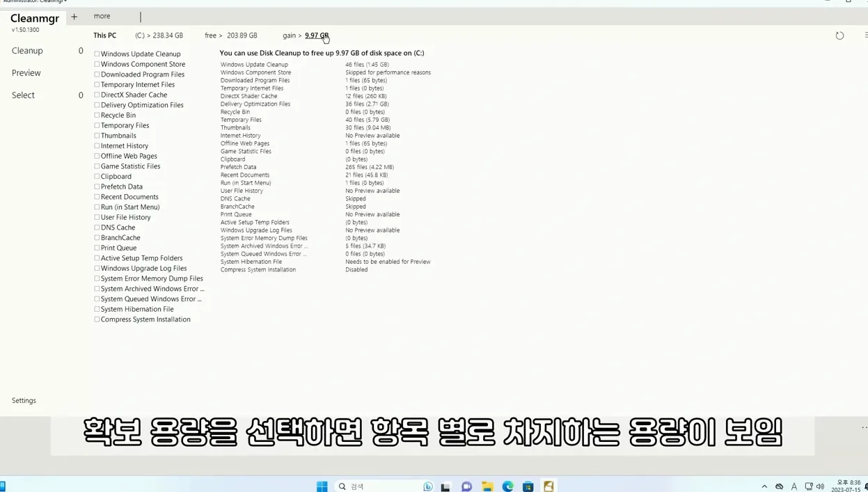Click the (C:) > 238.34 GB text
Viewport: 868px width, 492px height.
(159, 35)
